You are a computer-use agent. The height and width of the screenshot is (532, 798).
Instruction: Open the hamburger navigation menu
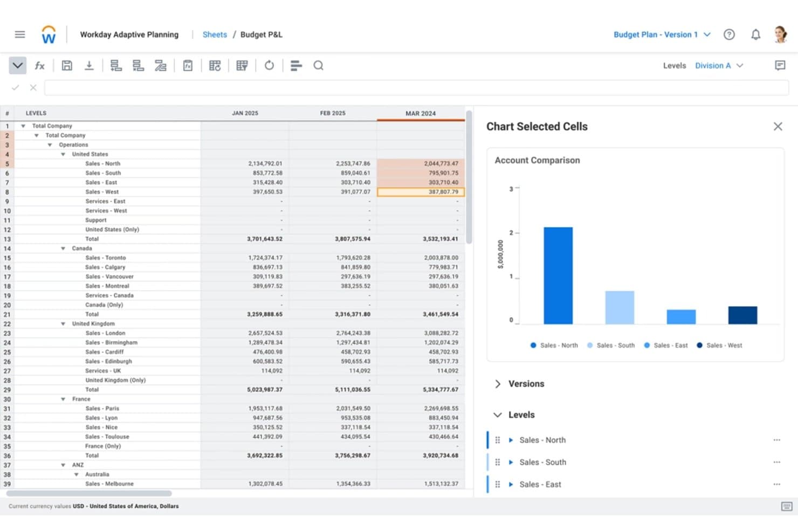tap(20, 34)
